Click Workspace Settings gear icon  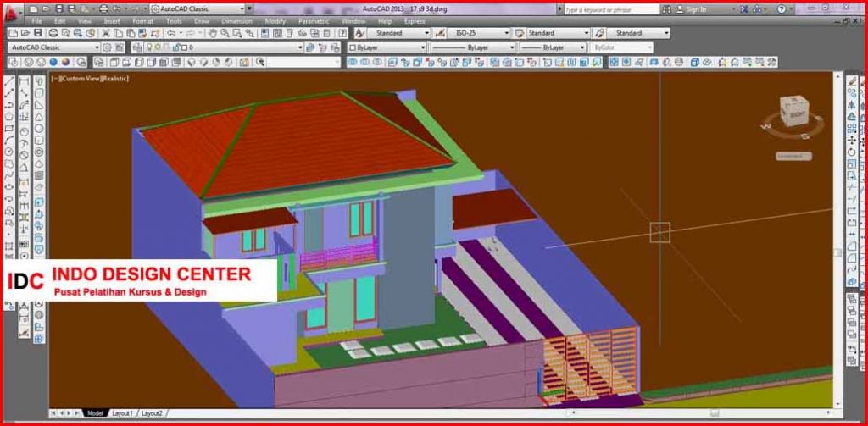(x=108, y=47)
